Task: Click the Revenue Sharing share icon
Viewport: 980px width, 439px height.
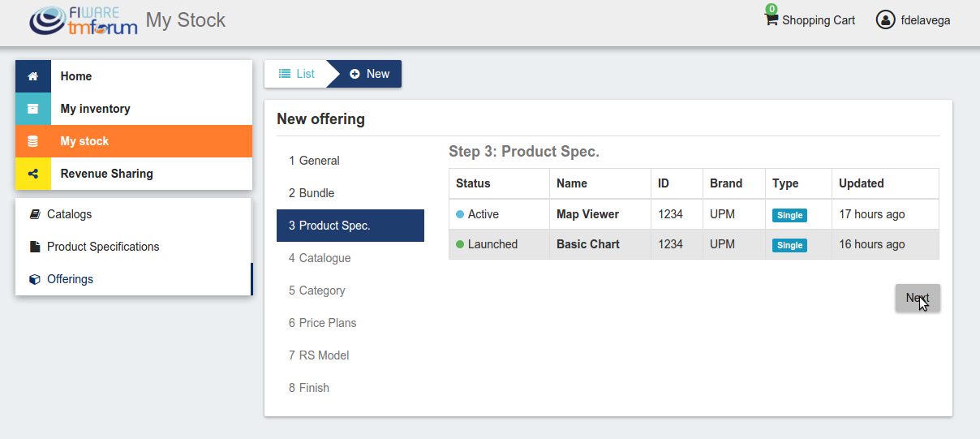Action: click(x=33, y=174)
